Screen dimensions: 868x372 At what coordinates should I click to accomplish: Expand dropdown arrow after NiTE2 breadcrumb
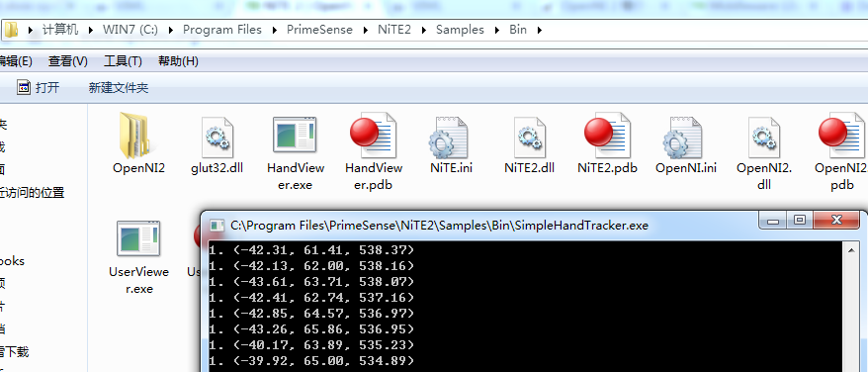point(424,30)
